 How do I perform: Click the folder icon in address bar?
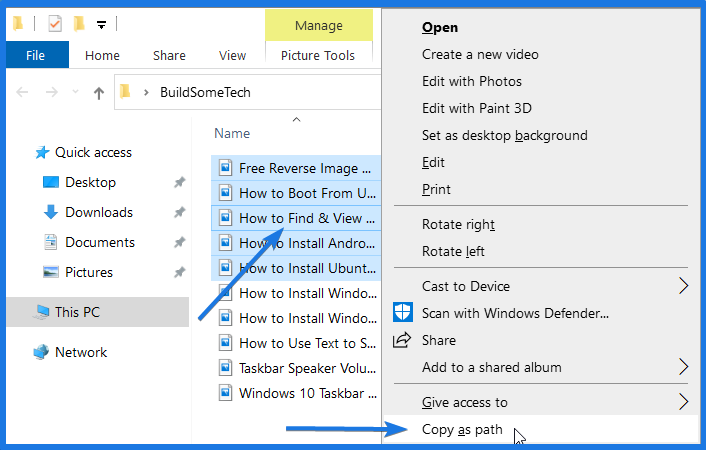[125, 92]
